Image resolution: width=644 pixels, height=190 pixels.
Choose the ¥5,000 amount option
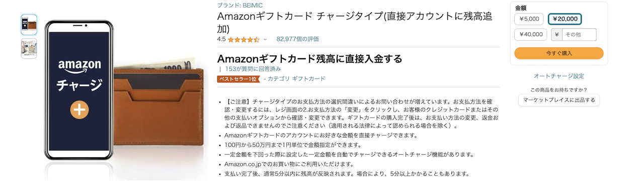[x=529, y=19]
